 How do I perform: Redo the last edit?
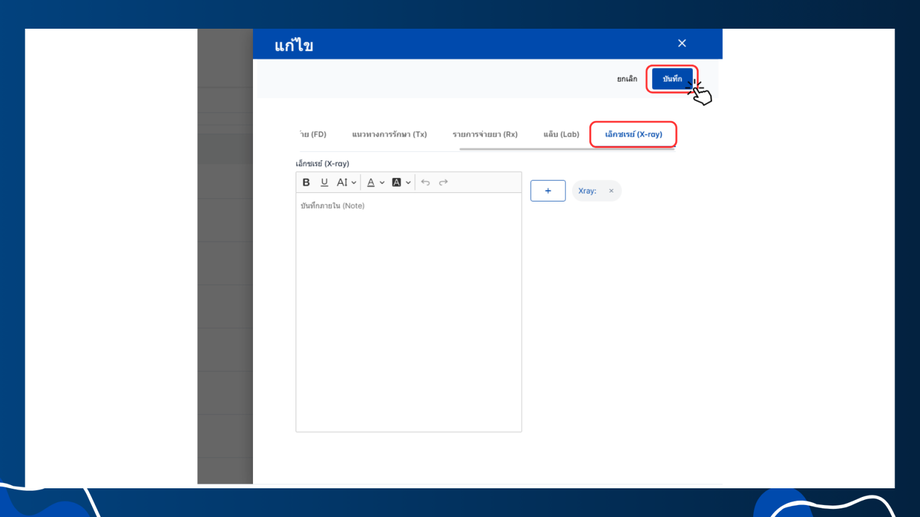(x=444, y=183)
